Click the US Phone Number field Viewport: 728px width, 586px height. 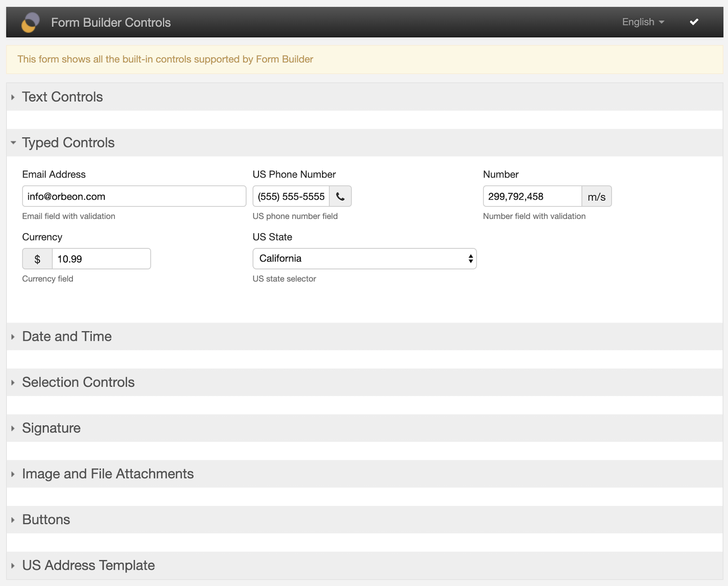(291, 197)
